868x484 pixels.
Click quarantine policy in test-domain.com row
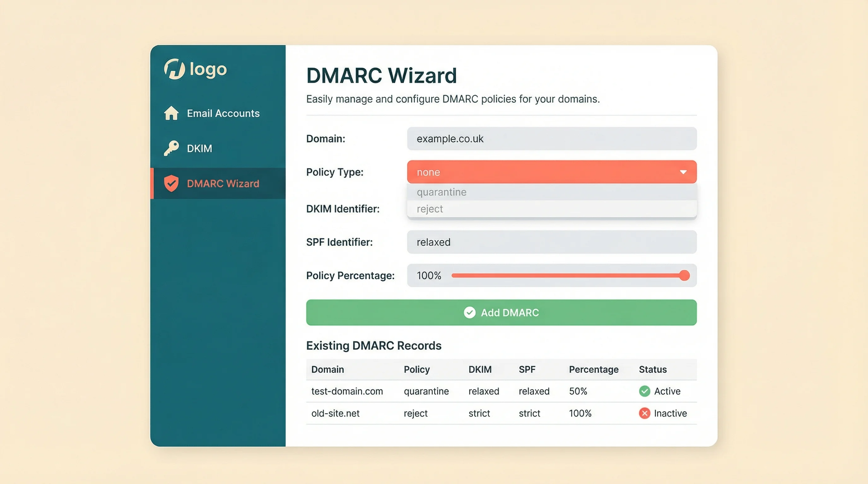426,391
